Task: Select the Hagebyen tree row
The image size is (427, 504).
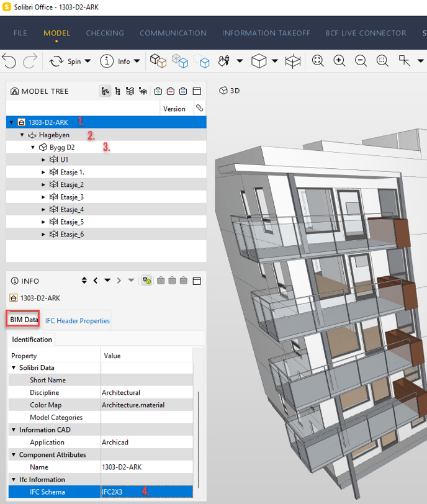Action: pyautogui.click(x=106, y=135)
